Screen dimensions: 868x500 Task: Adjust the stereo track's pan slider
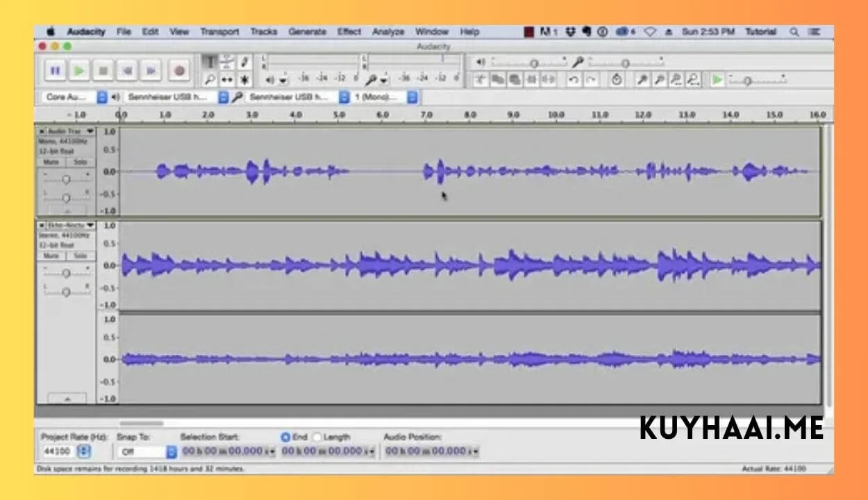(66, 292)
